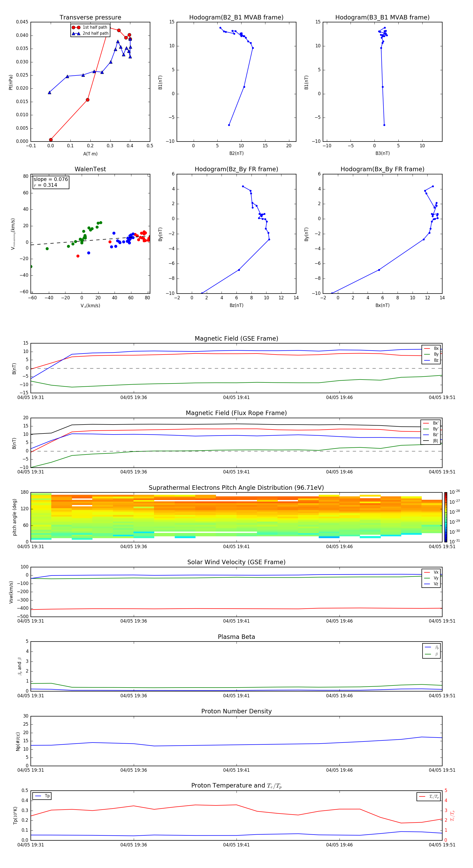Click the "Hodogram(Bz_By FR frame)" title

pyautogui.click(x=236, y=169)
